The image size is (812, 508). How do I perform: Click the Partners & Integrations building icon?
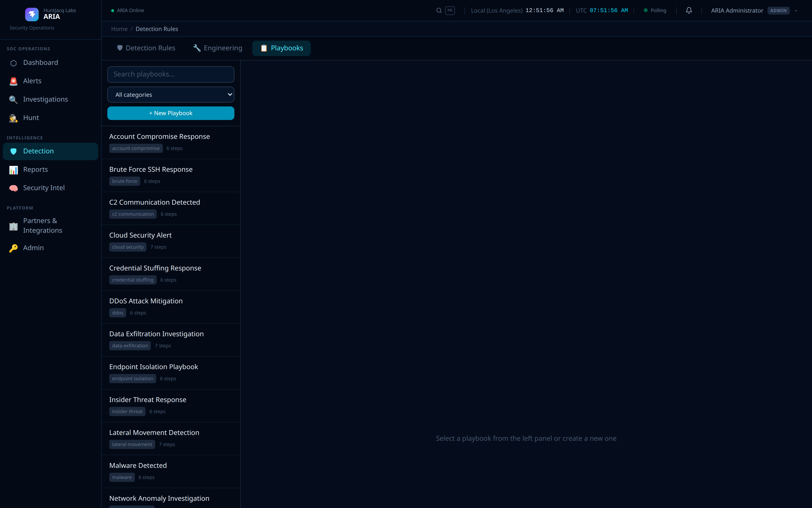click(14, 226)
